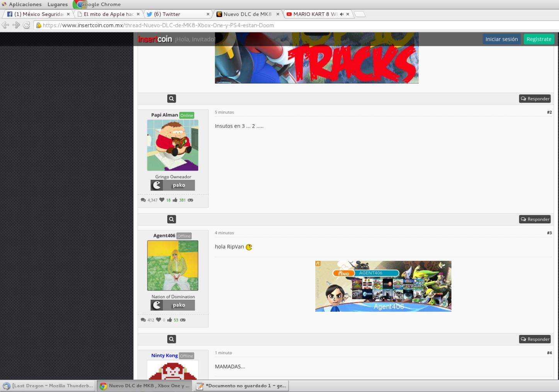This screenshot has width=559, height=392.
Task: Click the Iniciar sesión button
Action: pyautogui.click(x=501, y=39)
